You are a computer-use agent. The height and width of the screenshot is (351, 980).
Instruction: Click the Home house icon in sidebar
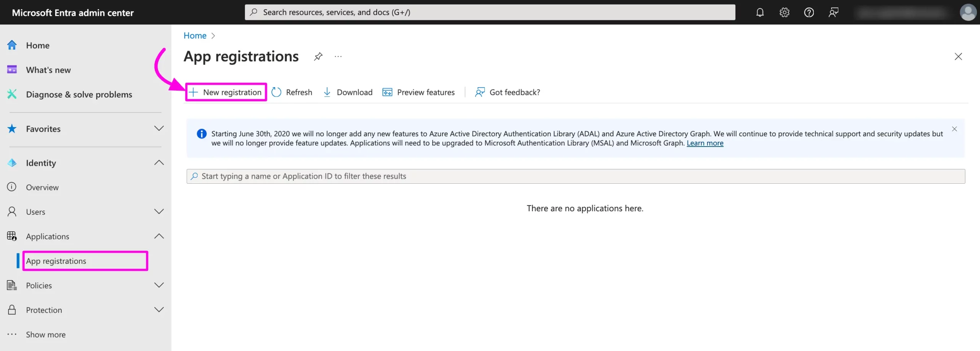12,45
